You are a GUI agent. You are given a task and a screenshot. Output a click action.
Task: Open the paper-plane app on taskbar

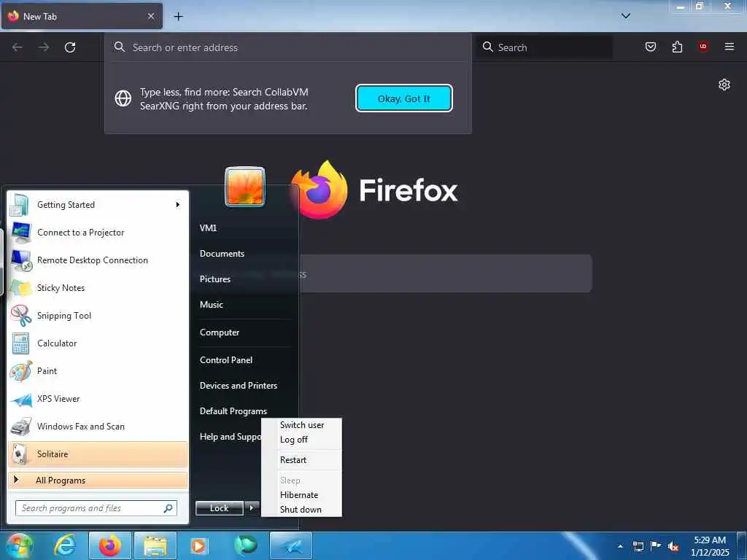[x=291, y=545]
